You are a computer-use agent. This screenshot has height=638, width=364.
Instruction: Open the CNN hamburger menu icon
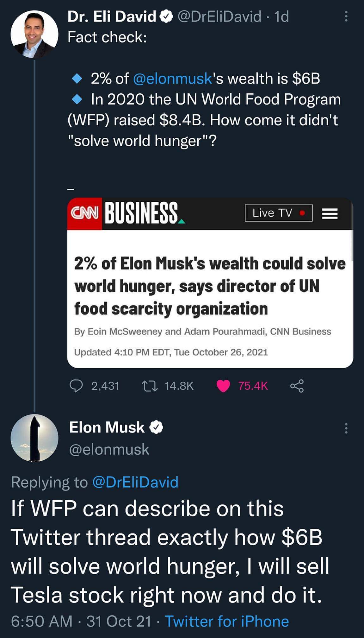330,214
